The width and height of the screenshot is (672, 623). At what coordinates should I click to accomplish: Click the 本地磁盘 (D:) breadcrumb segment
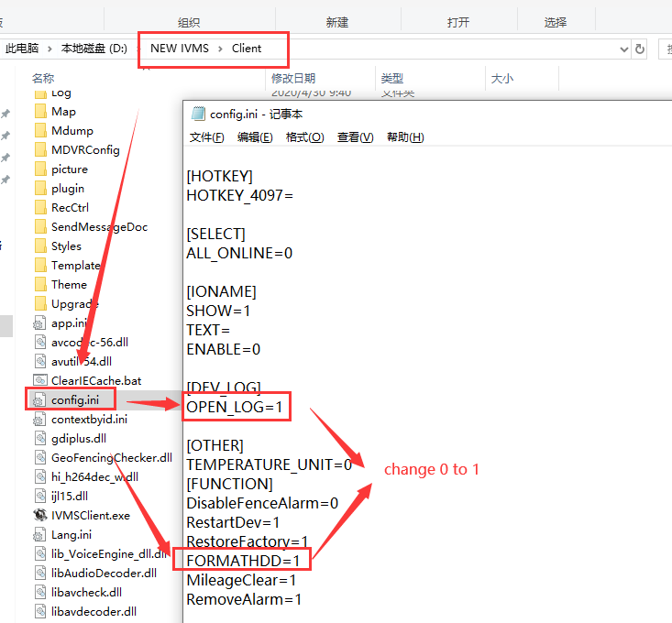(94, 49)
